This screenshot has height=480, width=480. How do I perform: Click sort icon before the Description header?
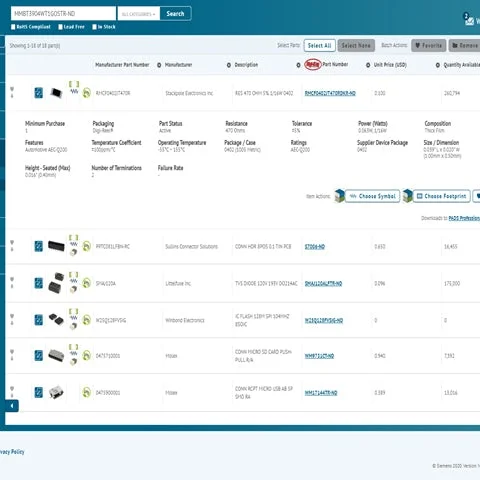(x=229, y=65)
